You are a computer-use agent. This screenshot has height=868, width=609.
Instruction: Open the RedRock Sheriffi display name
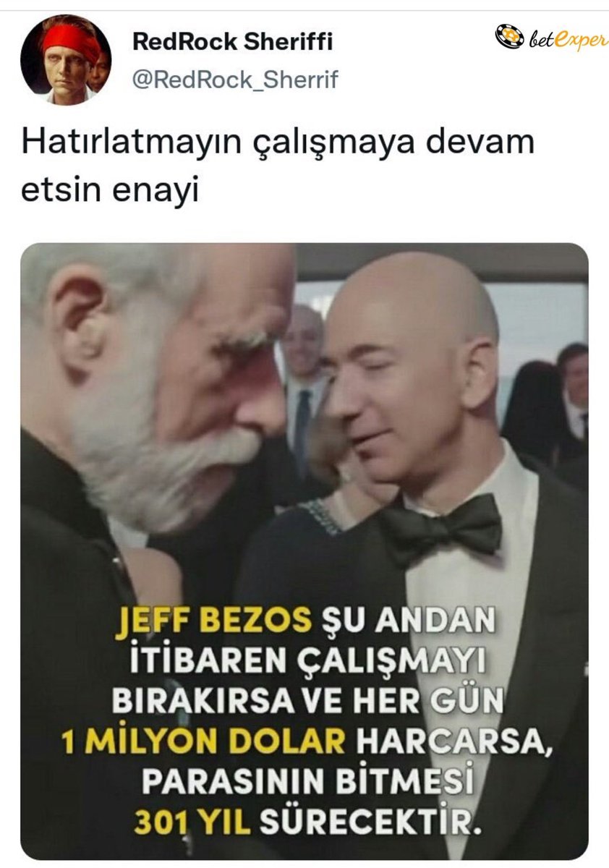click(232, 43)
